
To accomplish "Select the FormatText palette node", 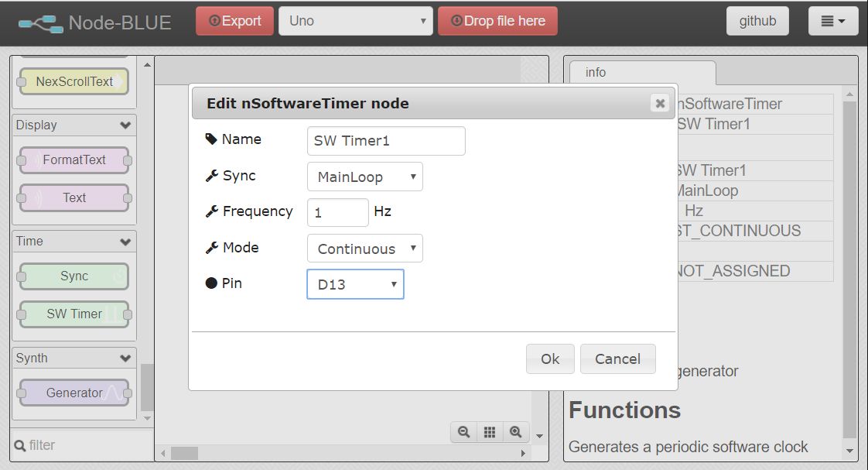I will point(74,160).
